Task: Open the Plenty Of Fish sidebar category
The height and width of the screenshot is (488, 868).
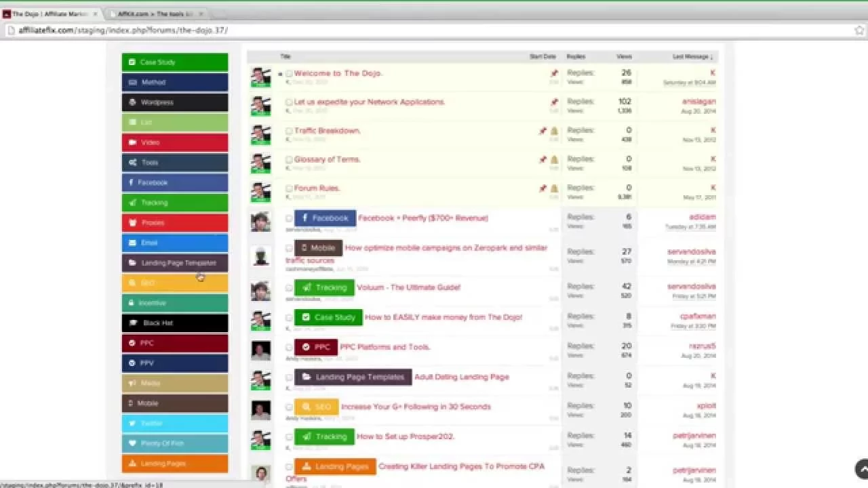Action: (175, 443)
